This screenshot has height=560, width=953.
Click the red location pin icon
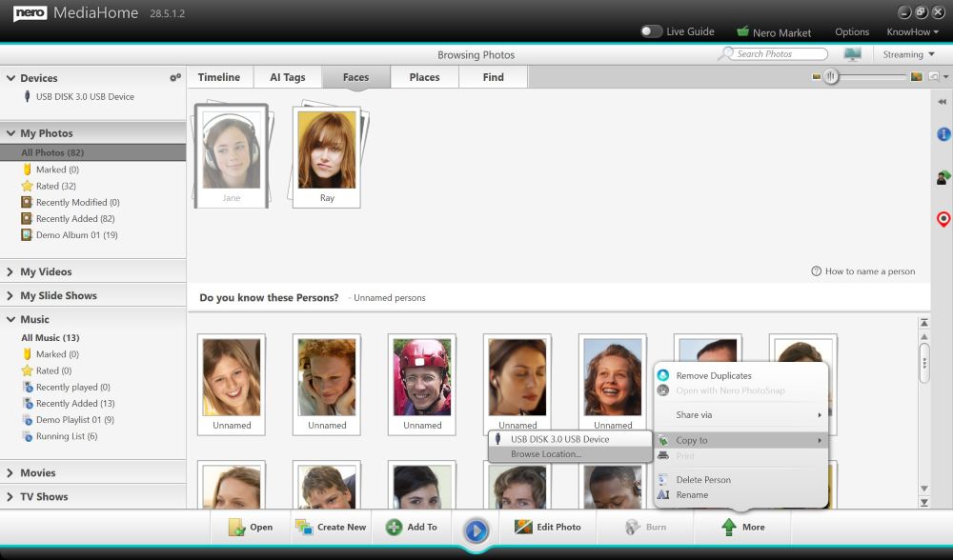(943, 219)
